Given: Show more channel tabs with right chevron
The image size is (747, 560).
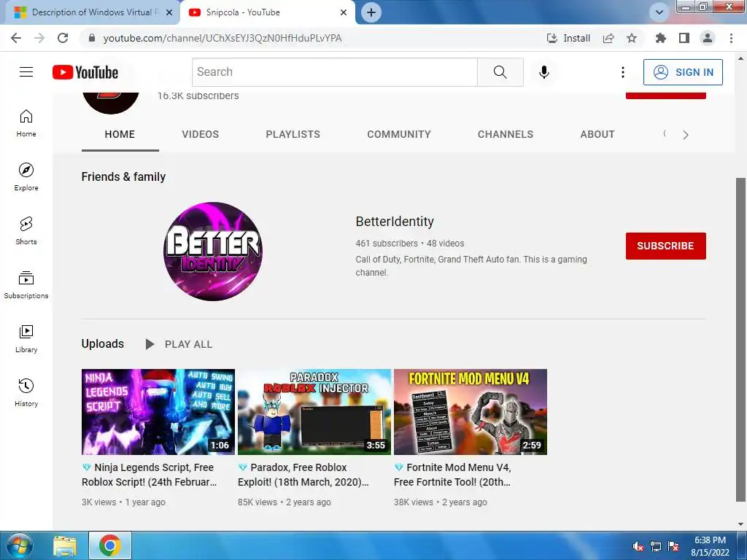Looking at the screenshot, I should 686,135.
